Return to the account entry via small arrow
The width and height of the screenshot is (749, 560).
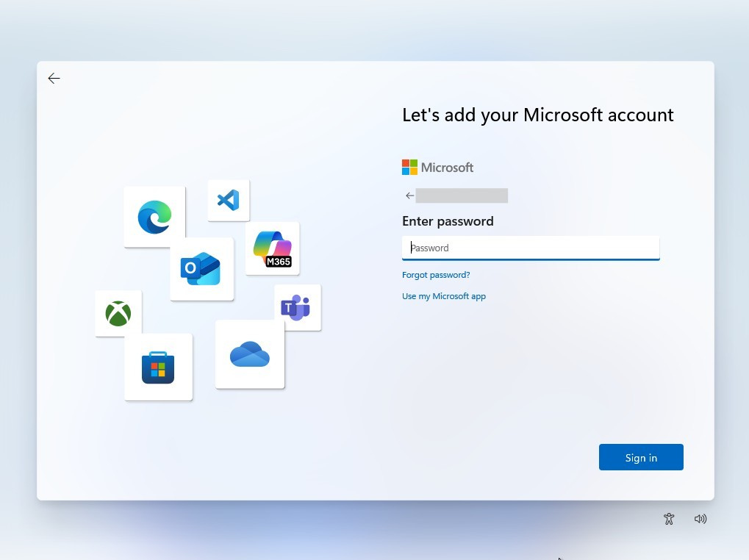click(409, 195)
